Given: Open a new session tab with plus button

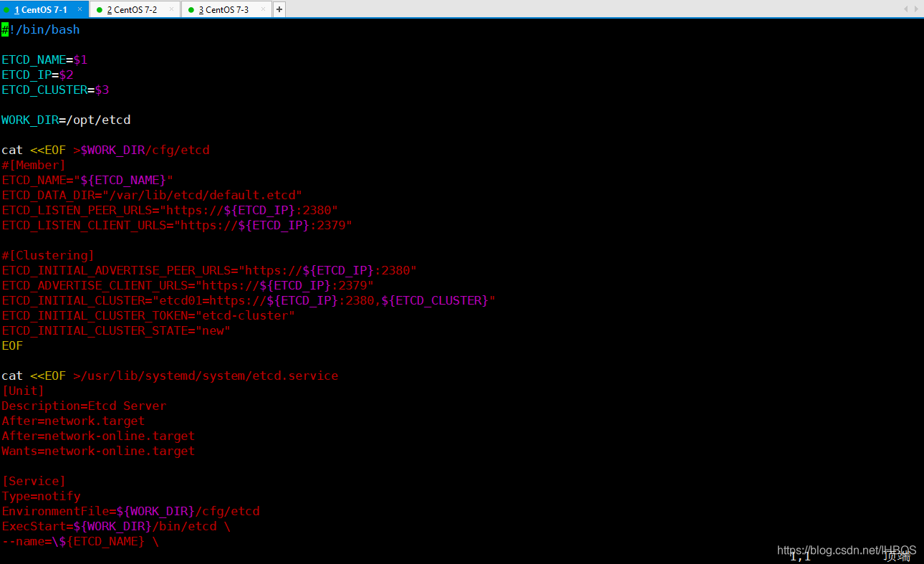Looking at the screenshot, I should point(279,9).
